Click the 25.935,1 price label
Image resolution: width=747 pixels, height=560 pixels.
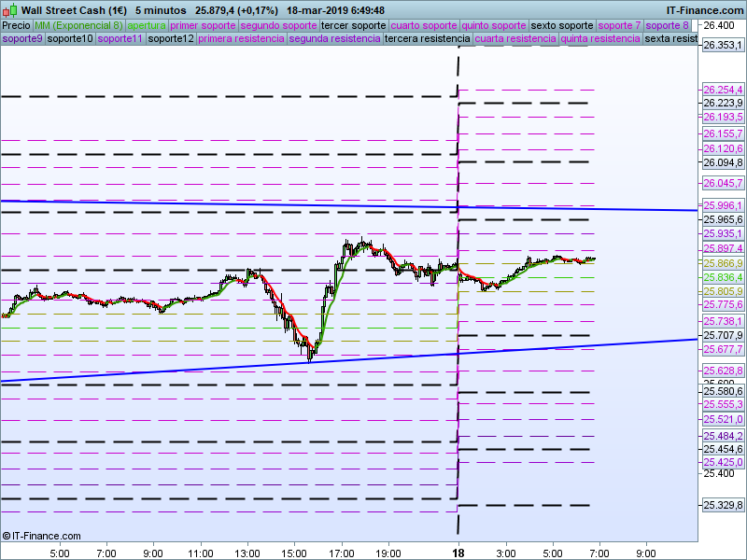723,233
